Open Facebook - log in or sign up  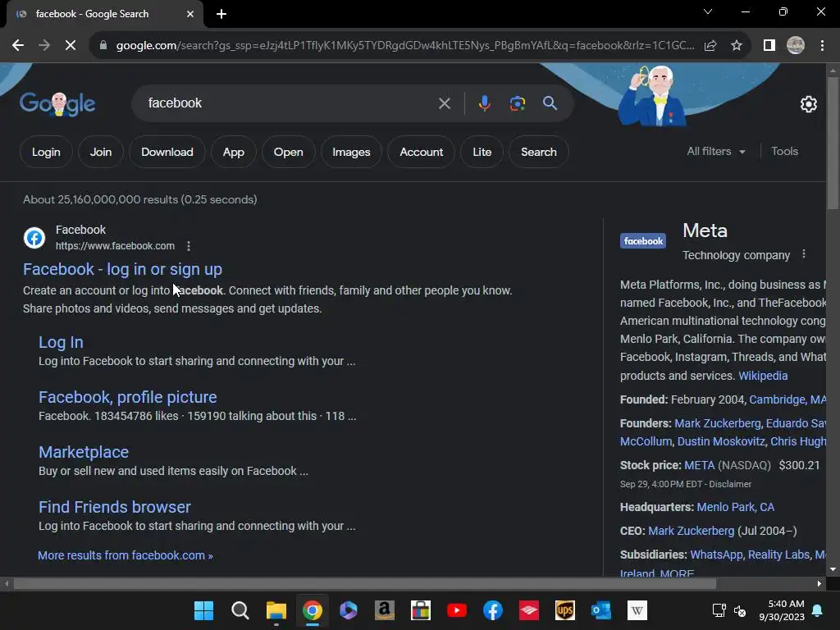[x=123, y=269]
